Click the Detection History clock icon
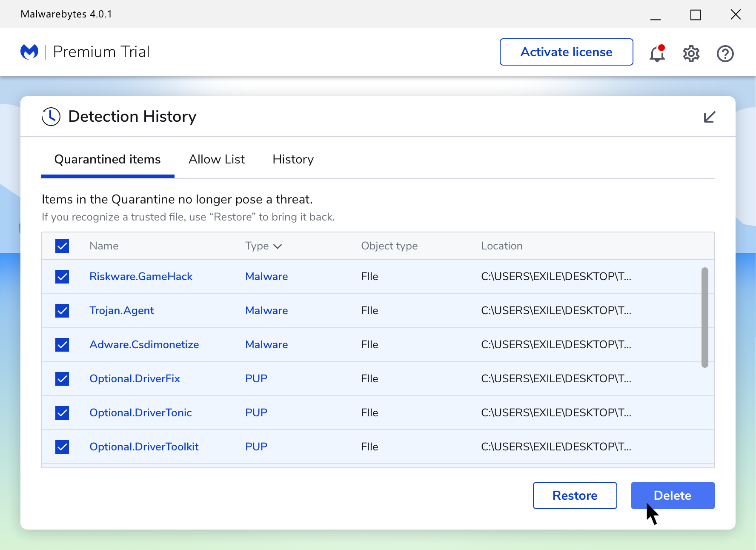The width and height of the screenshot is (756, 550). (x=51, y=117)
